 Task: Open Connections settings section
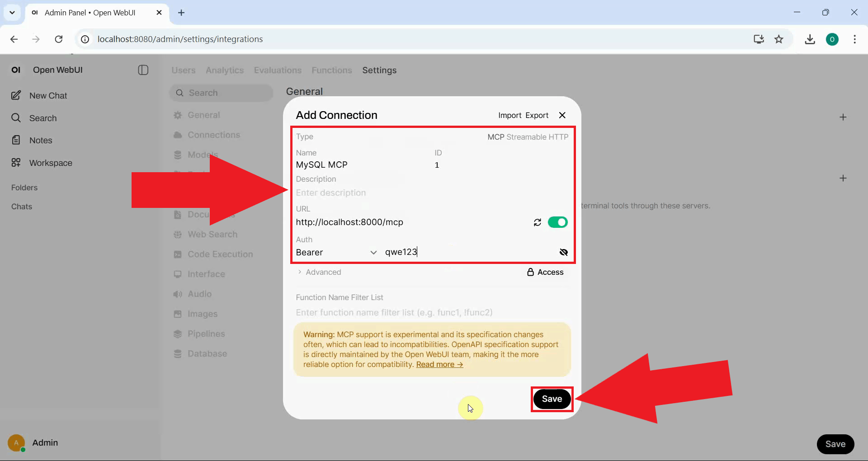pos(213,135)
